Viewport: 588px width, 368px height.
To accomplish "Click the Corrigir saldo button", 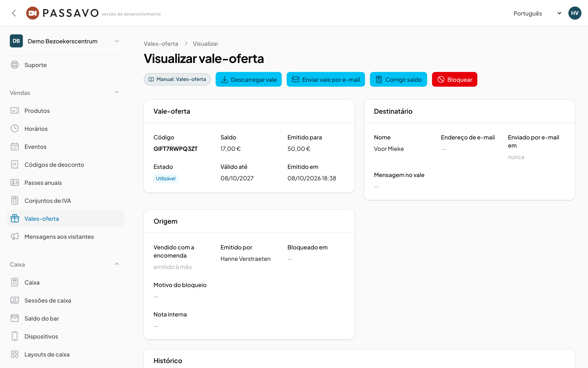I will coord(398,79).
